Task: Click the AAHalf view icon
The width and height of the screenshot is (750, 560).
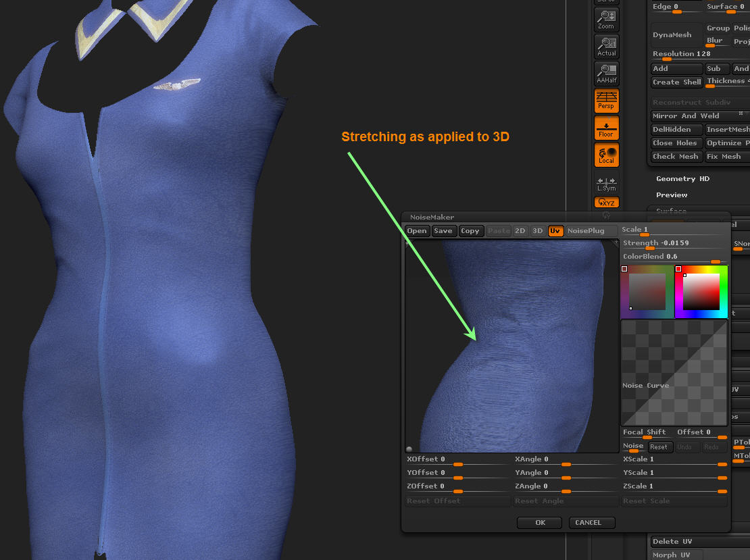Action: [607, 74]
